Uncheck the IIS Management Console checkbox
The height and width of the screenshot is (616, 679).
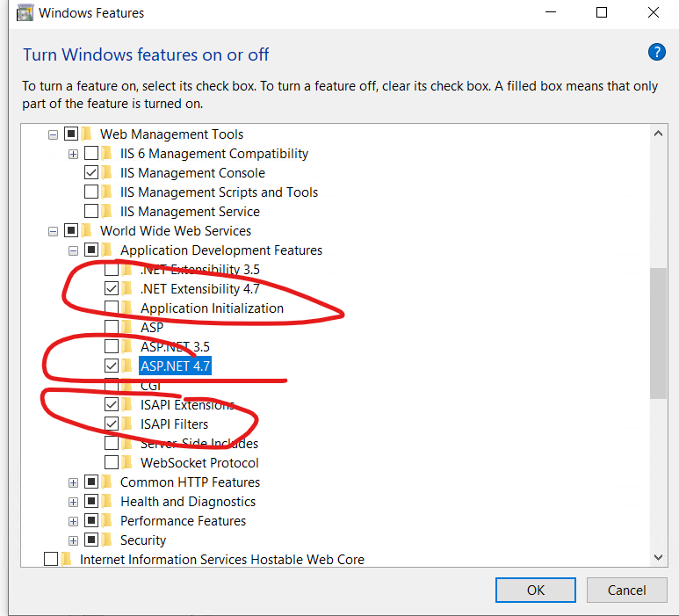pos(91,172)
